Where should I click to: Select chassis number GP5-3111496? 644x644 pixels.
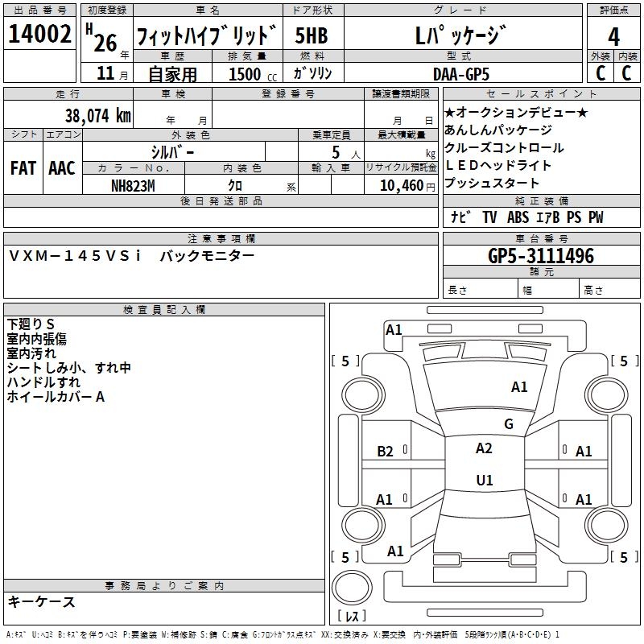540,255
